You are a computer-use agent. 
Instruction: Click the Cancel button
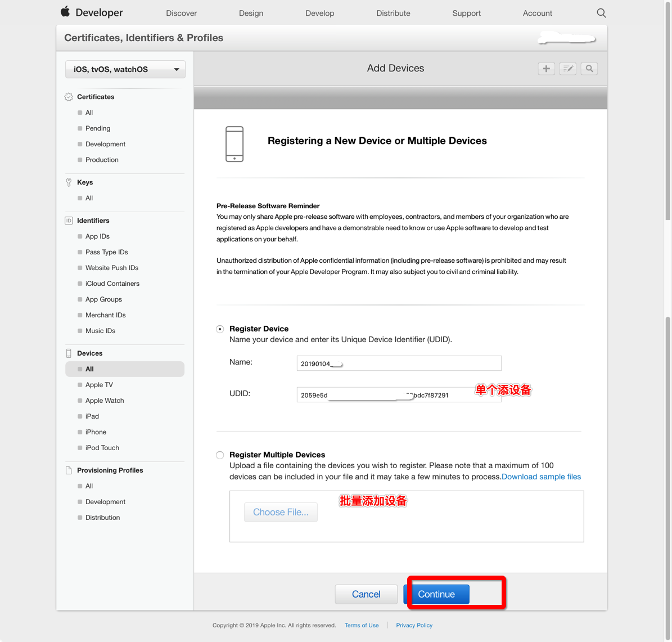pos(366,594)
